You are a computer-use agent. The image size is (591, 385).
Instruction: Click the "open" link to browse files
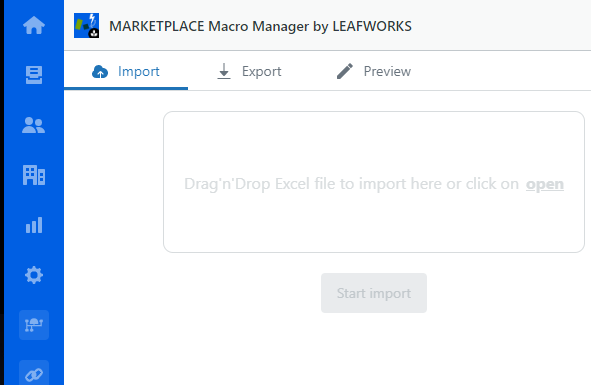point(545,184)
